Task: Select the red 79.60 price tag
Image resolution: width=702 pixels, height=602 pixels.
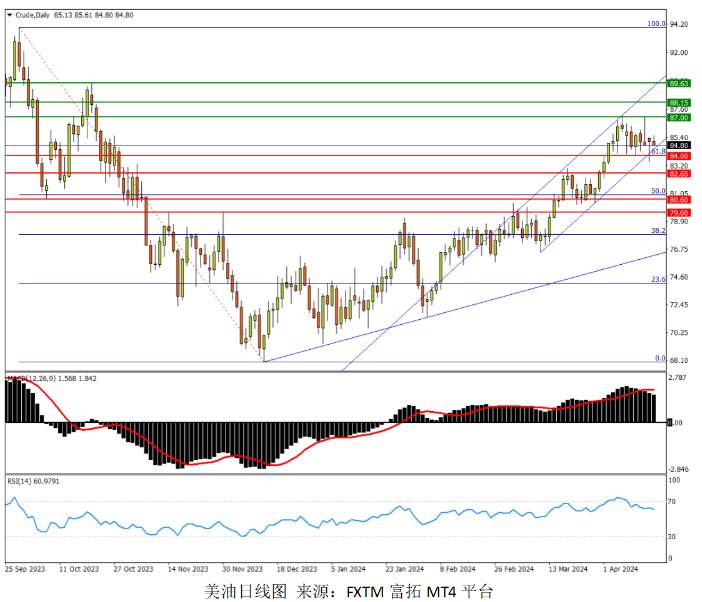Action: [680, 212]
